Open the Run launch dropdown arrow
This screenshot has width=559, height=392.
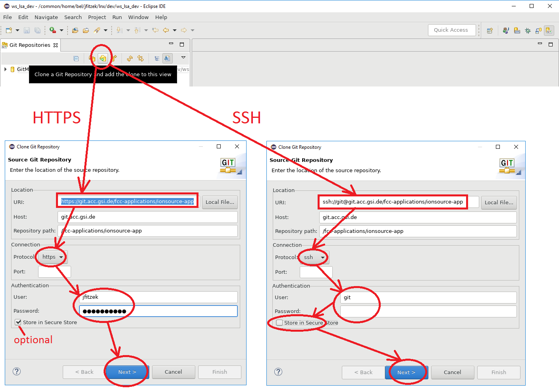pyautogui.click(x=62, y=30)
